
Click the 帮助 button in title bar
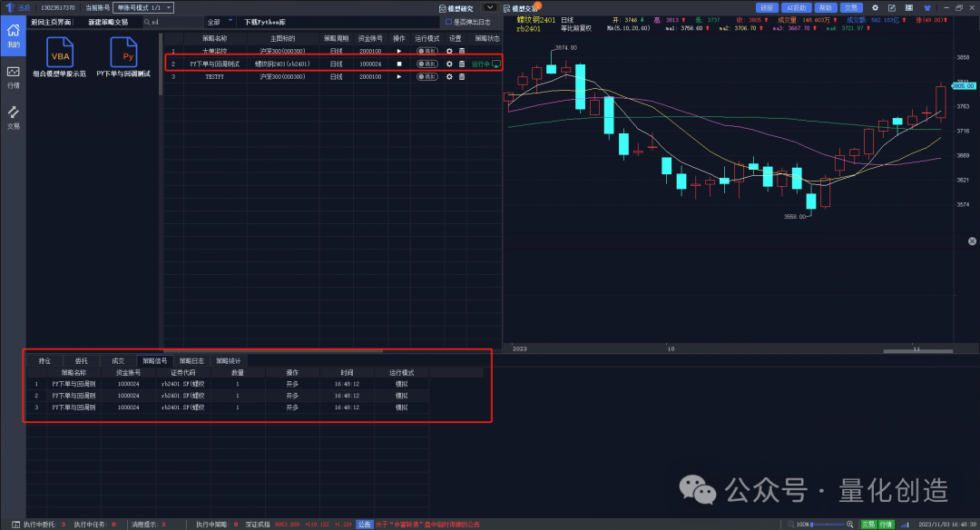point(825,7)
